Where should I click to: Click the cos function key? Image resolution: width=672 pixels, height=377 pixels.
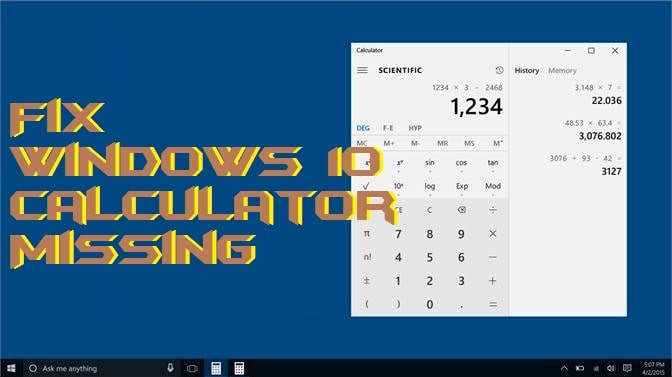point(461,163)
